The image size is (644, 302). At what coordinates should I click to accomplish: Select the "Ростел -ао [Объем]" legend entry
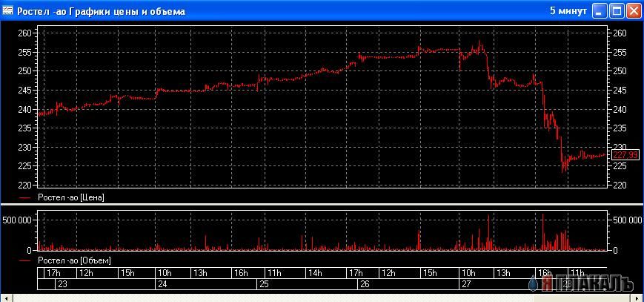(x=74, y=260)
